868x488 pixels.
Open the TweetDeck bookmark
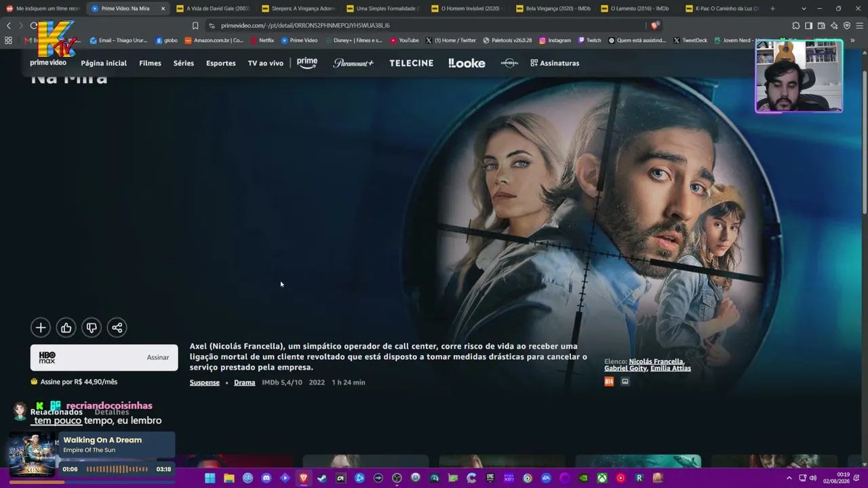(690, 41)
